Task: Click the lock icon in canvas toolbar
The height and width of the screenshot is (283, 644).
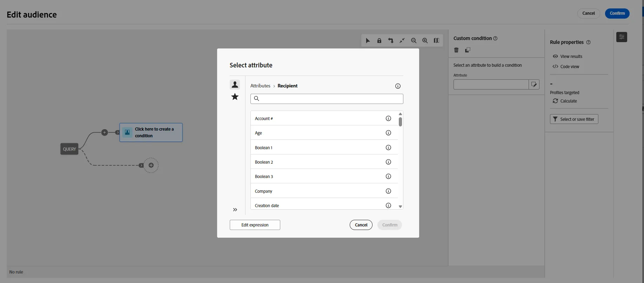Action: 379,41
